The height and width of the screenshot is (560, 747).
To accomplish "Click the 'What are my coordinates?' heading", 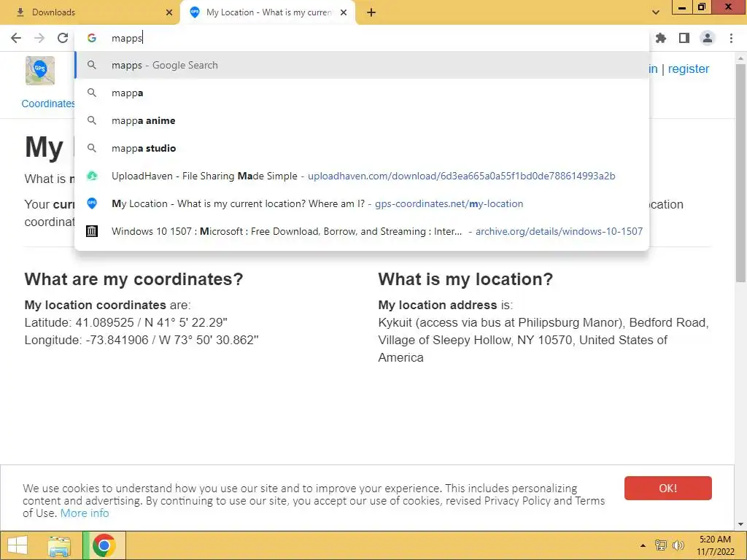I will [134, 279].
